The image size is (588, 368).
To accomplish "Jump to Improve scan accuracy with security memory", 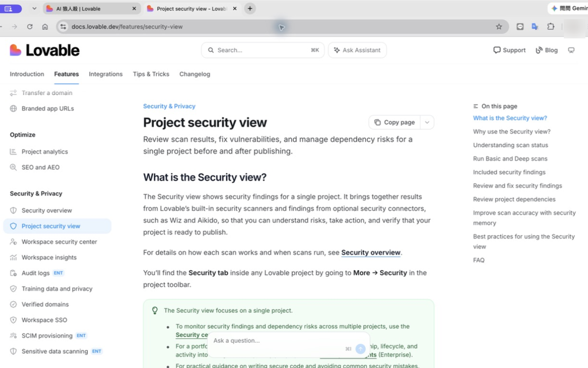I will click(524, 218).
